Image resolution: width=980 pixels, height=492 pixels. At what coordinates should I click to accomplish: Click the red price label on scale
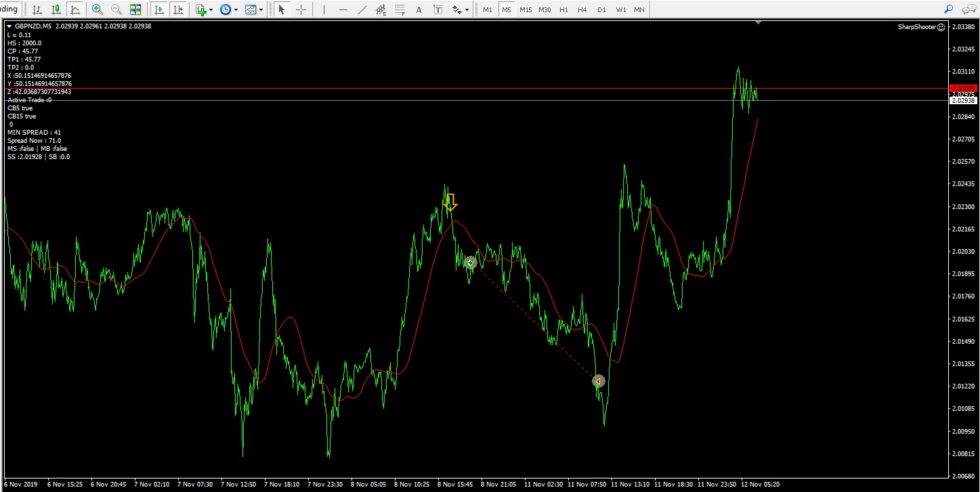click(x=962, y=89)
